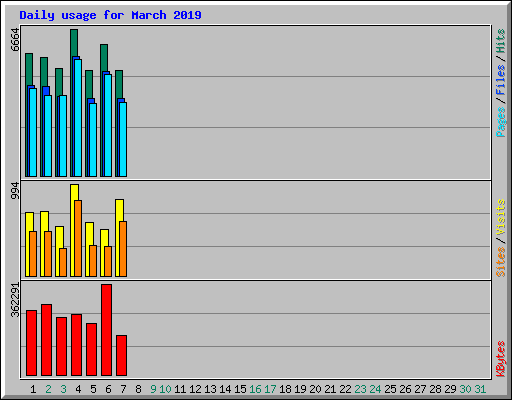512x400 pixels.
Task: Click the cyan Pages bar for day 3
Action: click(x=63, y=136)
